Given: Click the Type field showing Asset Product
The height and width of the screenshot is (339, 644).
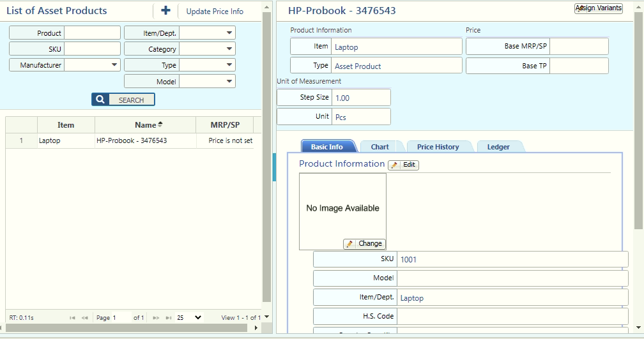Looking at the screenshot, I should pyautogui.click(x=396, y=66).
